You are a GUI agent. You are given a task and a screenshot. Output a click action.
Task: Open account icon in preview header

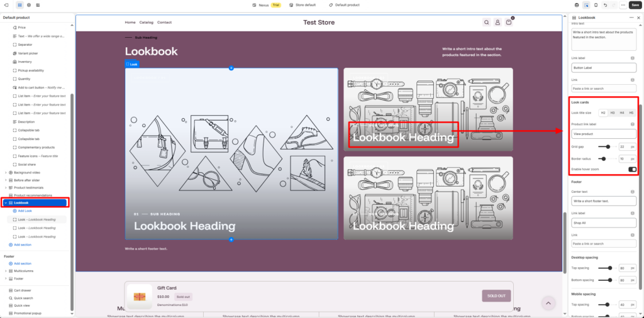pyautogui.click(x=497, y=23)
